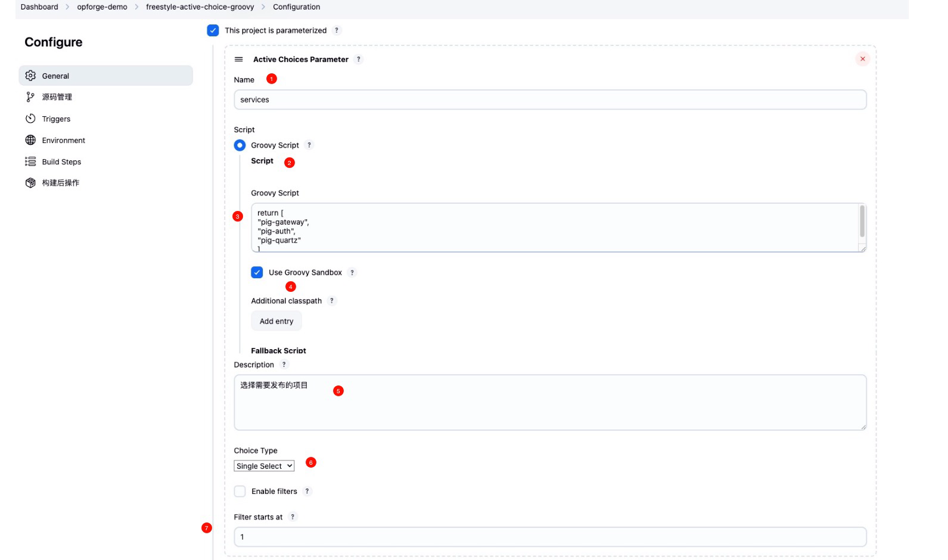Click the Filter starts at input field
The image size is (948, 560).
[x=549, y=537]
